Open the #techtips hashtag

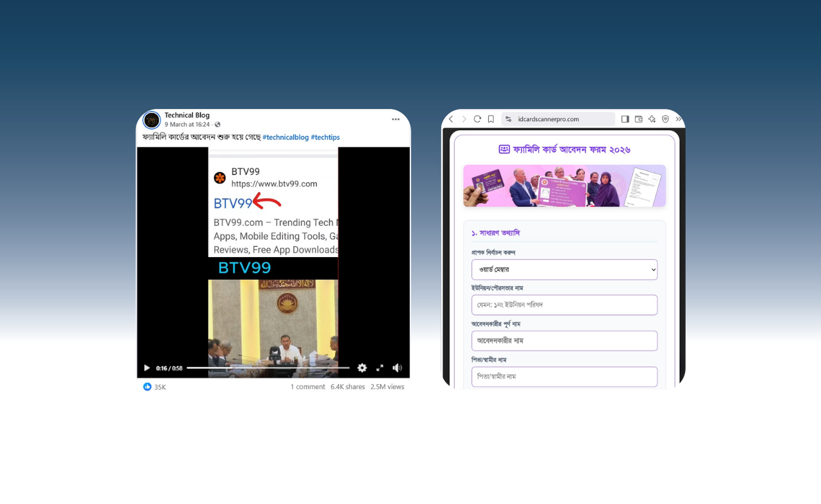[x=325, y=137]
